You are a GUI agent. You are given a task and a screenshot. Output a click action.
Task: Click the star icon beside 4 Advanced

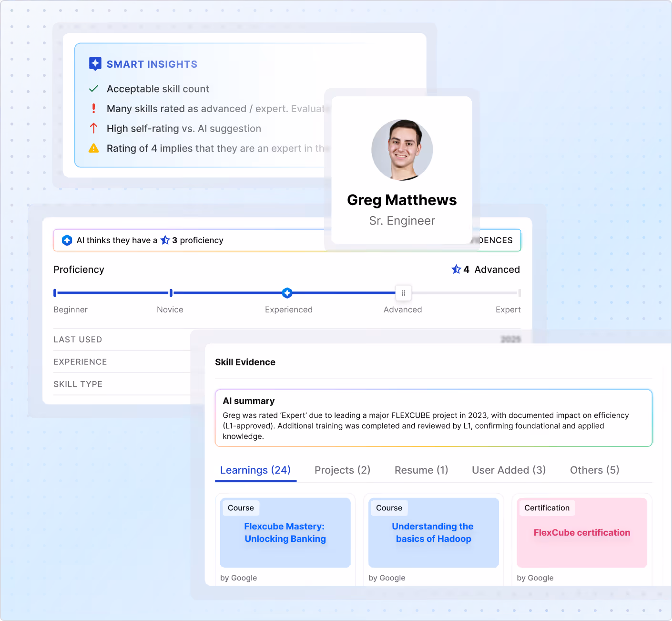click(456, 269)
